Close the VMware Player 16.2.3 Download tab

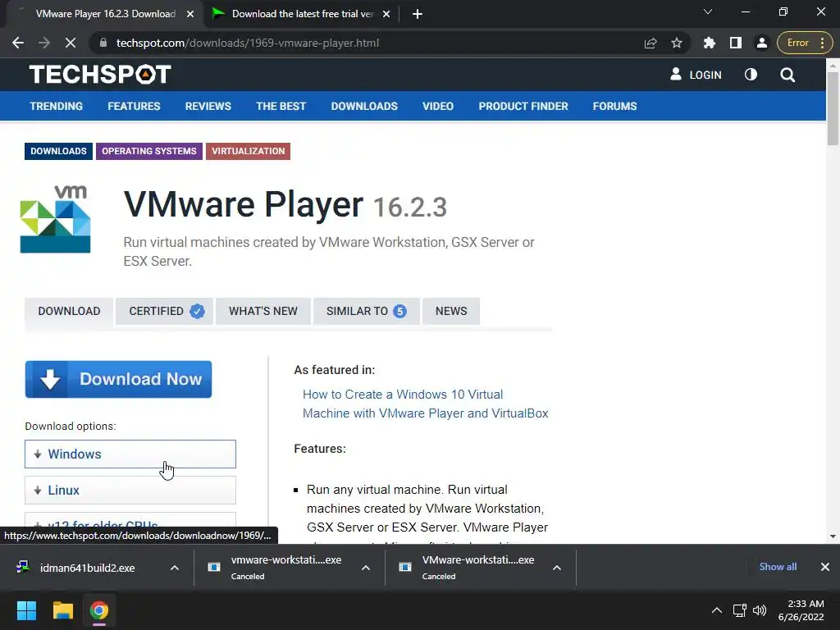190,14
